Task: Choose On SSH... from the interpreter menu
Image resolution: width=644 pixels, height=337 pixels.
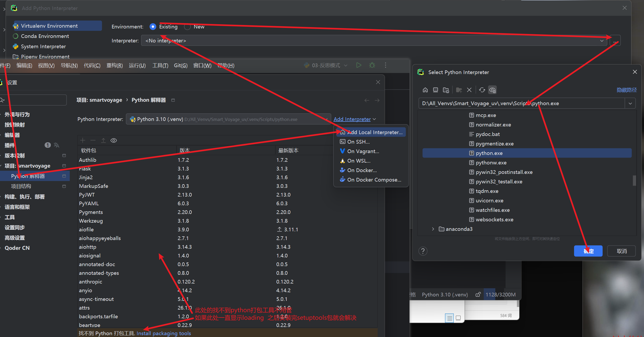Action: 371,142
